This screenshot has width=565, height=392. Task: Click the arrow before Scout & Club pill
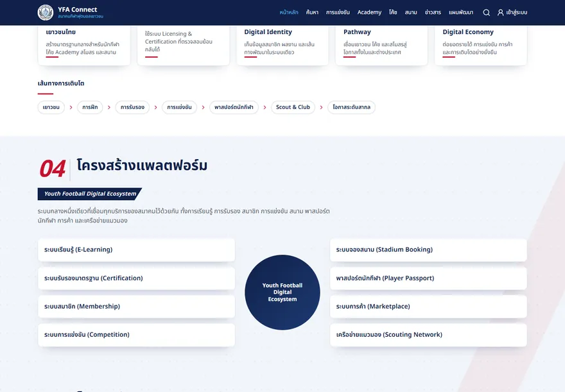click(265, 107)
